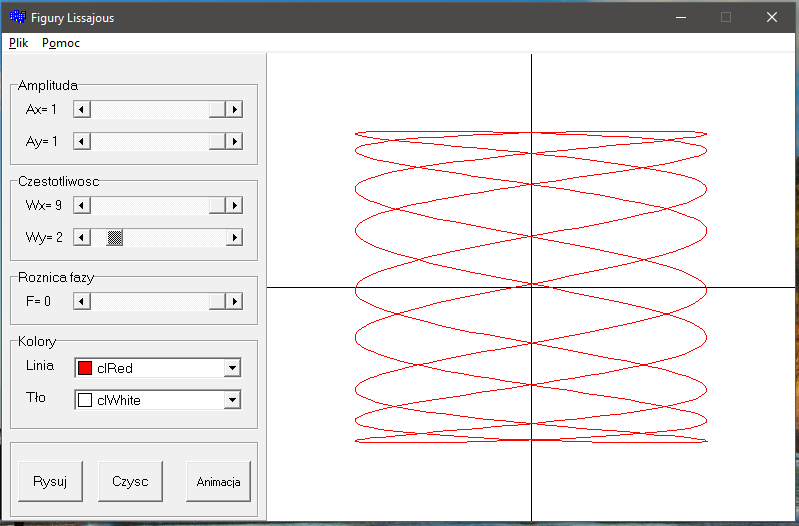799x526 pixels.
Task: Click the 'Wy= 2' label
Action: [x=44, y=237]
